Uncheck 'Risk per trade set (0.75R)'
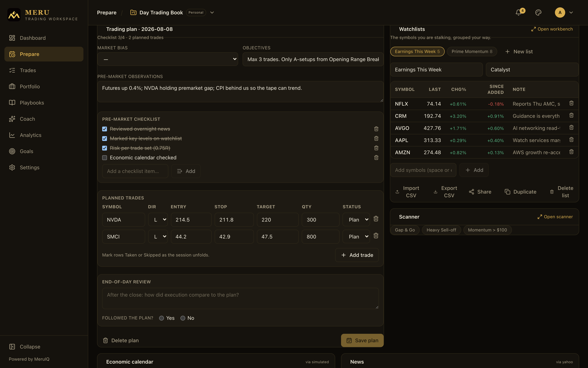 (105, 148)
